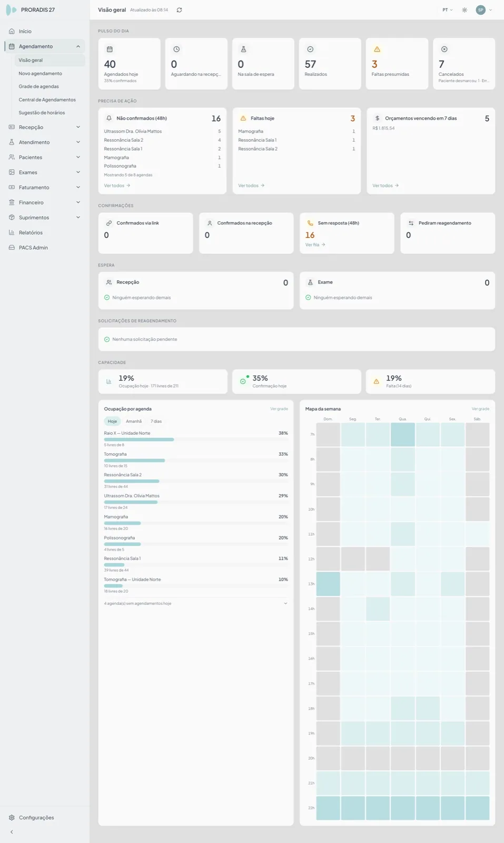Image resolution: width=504 pixels, height=843 pixels.
Task: Click the Início home icon in sidebar
Action: pos(12,32)
